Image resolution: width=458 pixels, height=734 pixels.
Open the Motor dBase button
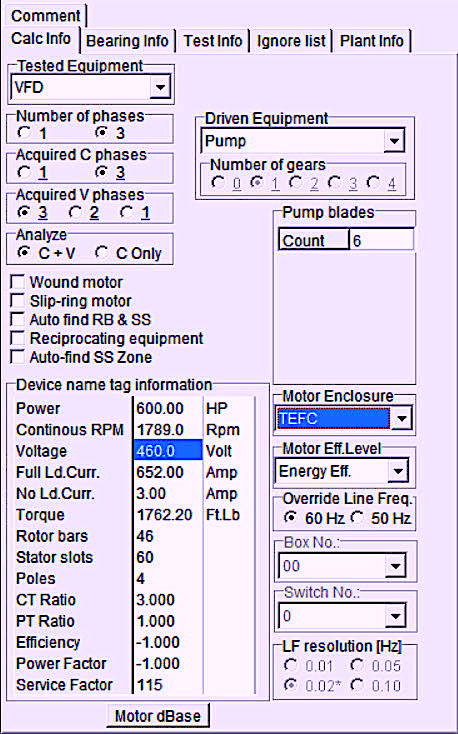(157, 716)
